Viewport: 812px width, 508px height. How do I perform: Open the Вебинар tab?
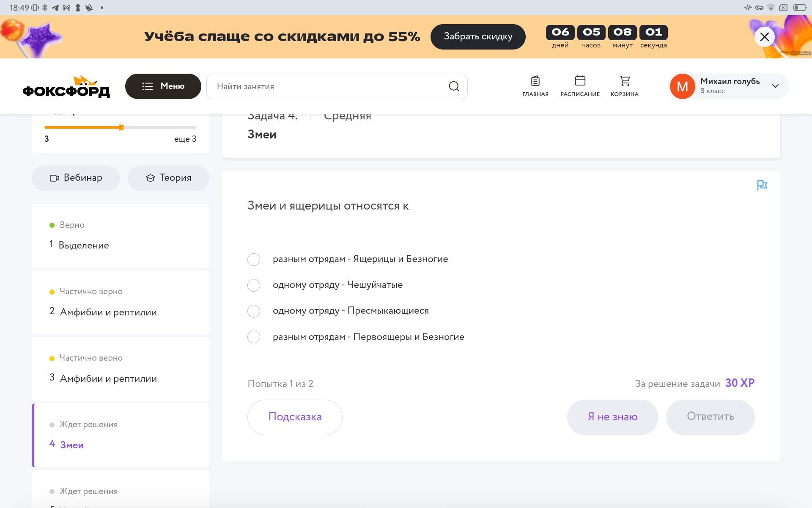(x=76, y=178)
